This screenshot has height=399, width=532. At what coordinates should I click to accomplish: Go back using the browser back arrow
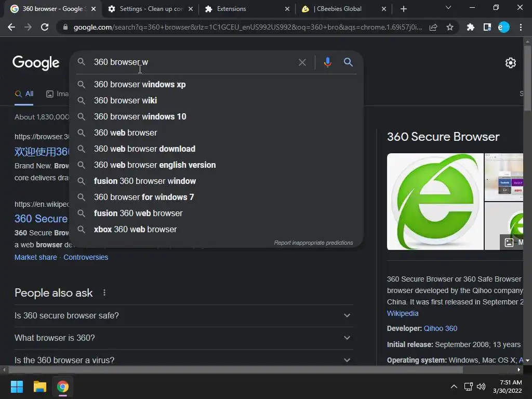pyautogui.click(x=11, y=27)
